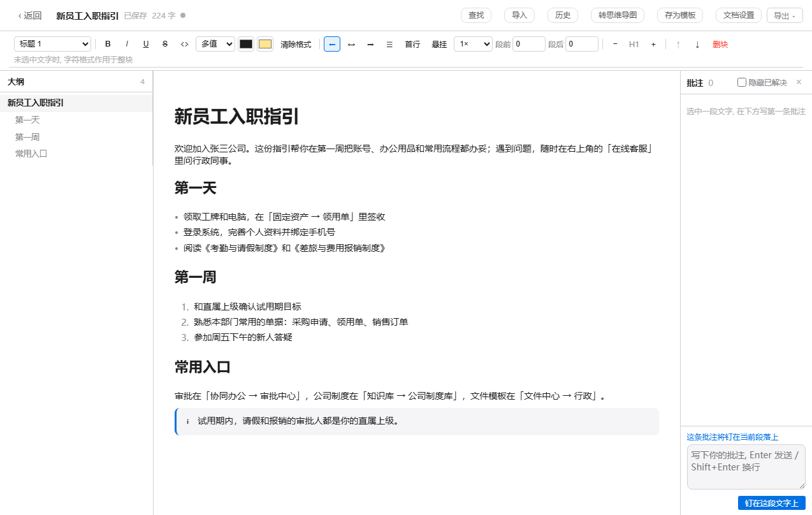Apply 悬挂 indent

[x=439, y=44]
